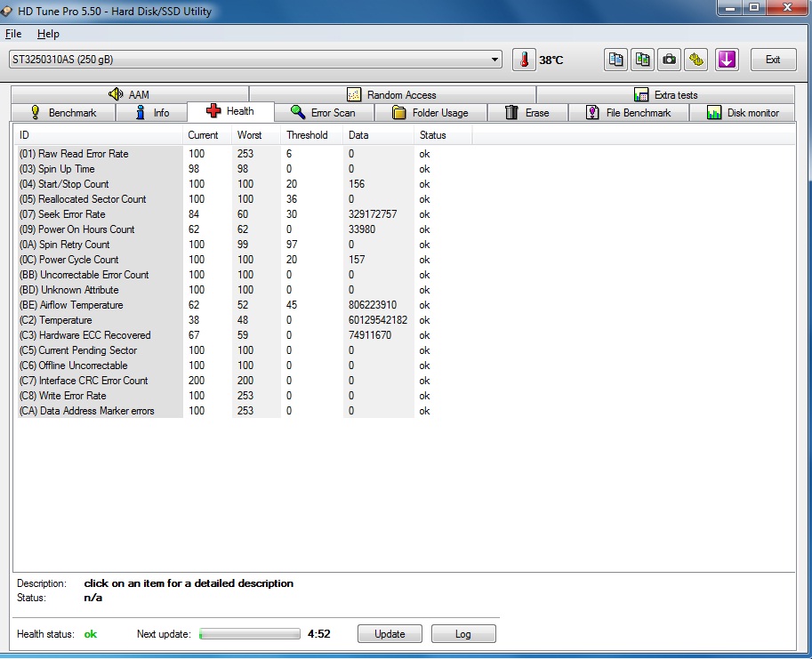Viewport: 812px width, 659px height.
Task: Click the purple down-arrow minimize-to-tray icon
Action: coord(727,60)
